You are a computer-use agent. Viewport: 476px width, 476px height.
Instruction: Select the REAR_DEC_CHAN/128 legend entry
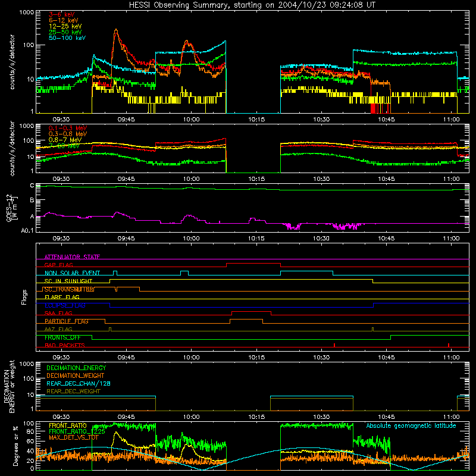pos(79,383)
